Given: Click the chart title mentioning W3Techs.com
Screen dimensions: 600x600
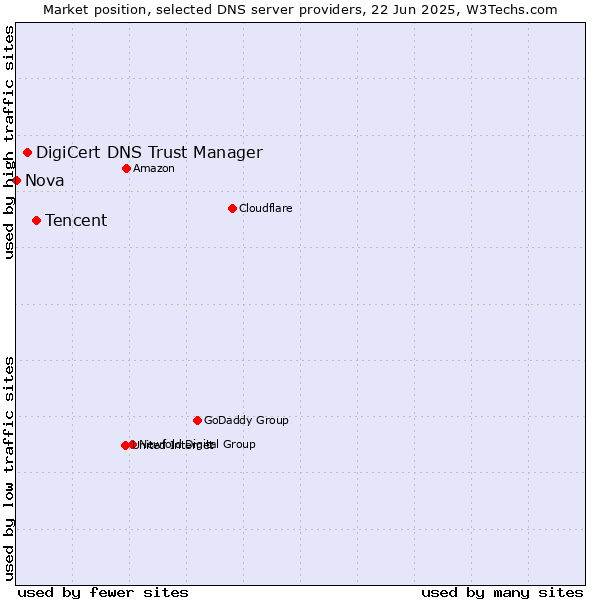Looking at the screenshot, I should tap(300, 10).
